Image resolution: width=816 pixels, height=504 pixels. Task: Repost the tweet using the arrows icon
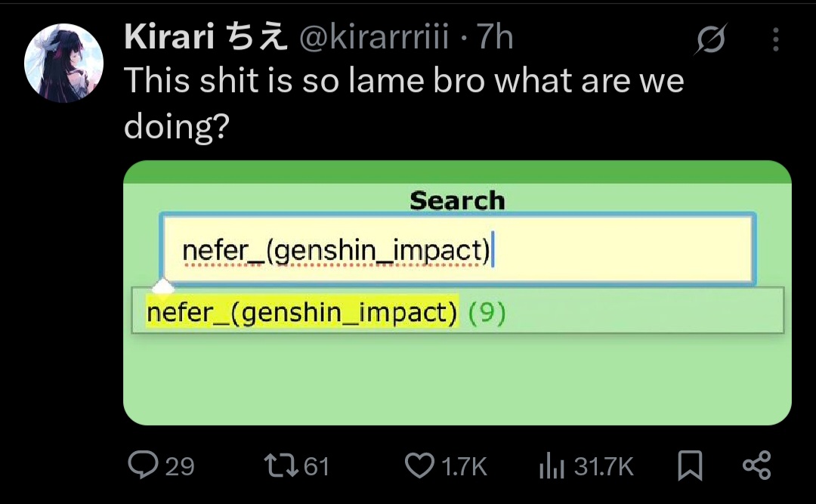[x=283, y=465]
